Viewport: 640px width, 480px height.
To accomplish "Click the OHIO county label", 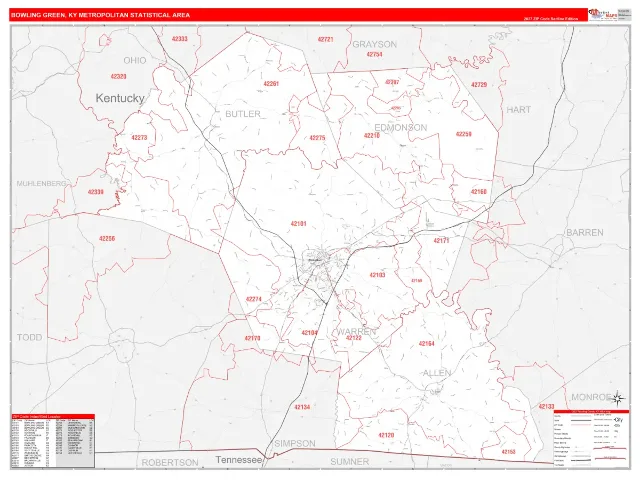I will pos(135,60).
